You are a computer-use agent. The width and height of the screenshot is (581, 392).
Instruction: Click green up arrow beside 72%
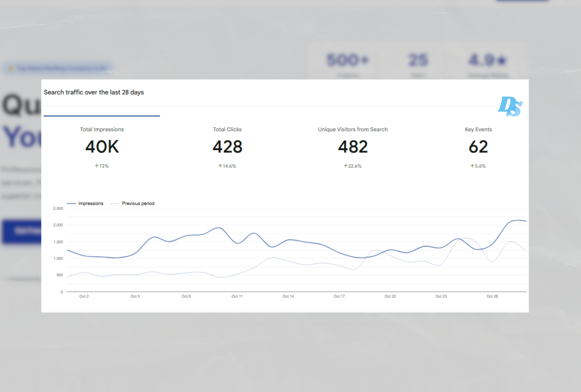(x=96, y=166)
